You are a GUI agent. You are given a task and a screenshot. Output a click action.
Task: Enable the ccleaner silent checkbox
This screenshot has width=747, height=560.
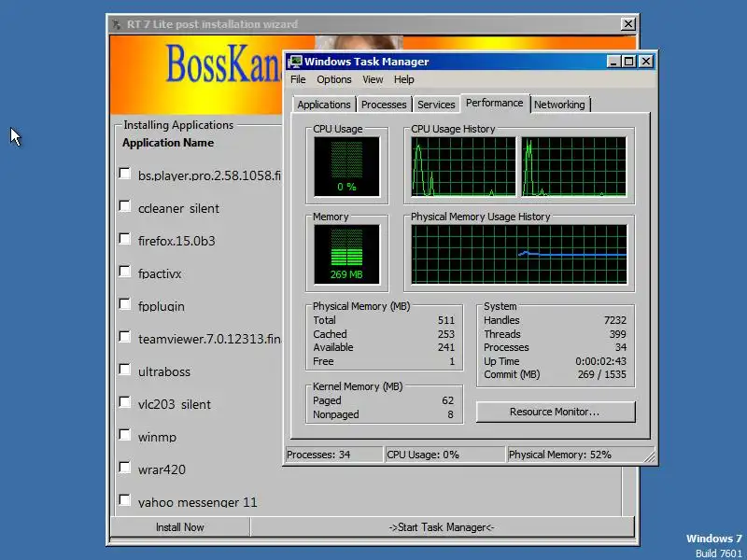click(125, 206)
